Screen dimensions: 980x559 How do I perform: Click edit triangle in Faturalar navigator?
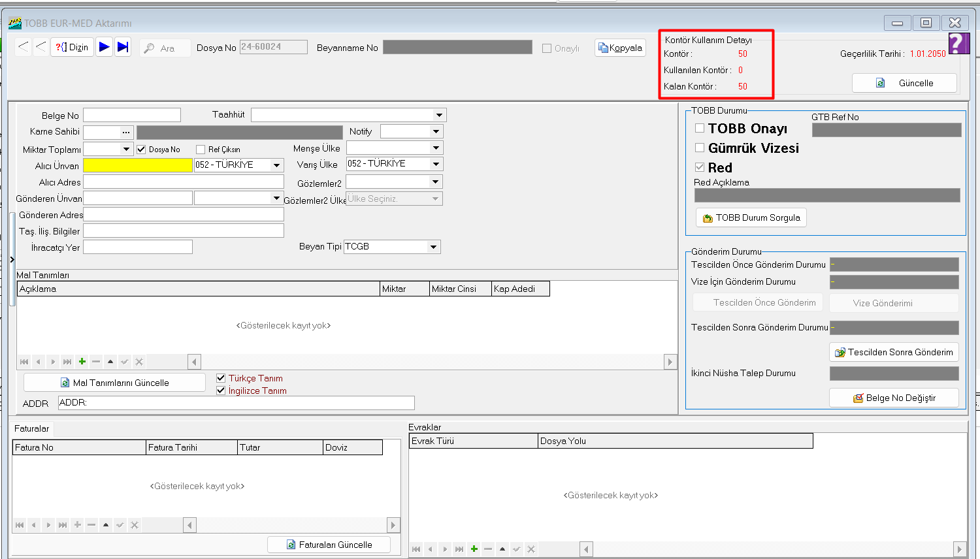point(106,525)
